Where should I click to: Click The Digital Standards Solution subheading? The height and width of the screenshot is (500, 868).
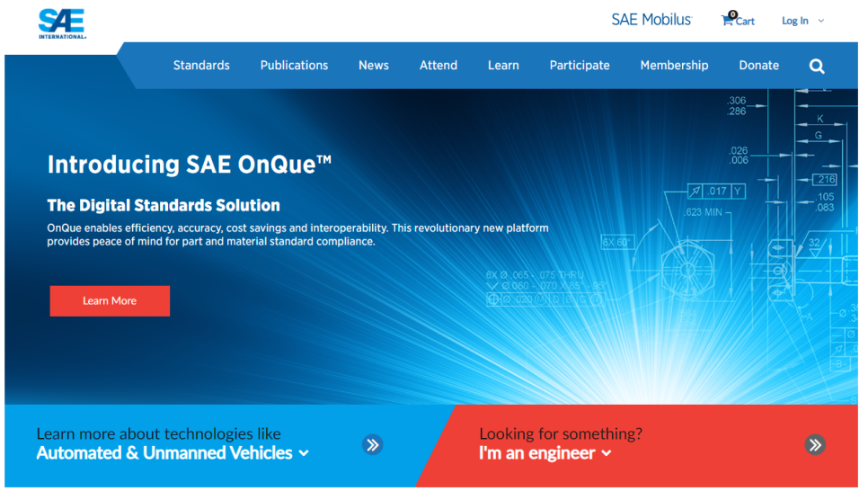(164, 206)
